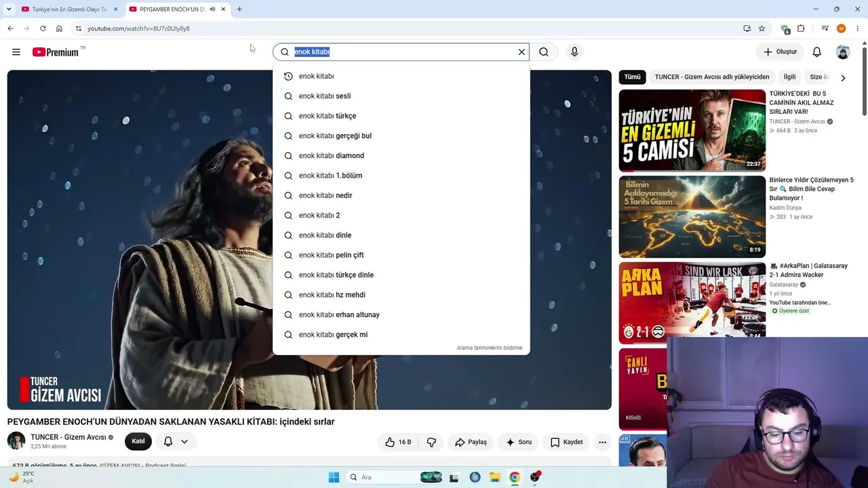The image size is (868, 488).
Task: Open Chrome three-dot menu
Action: click(x=858, y=28)
